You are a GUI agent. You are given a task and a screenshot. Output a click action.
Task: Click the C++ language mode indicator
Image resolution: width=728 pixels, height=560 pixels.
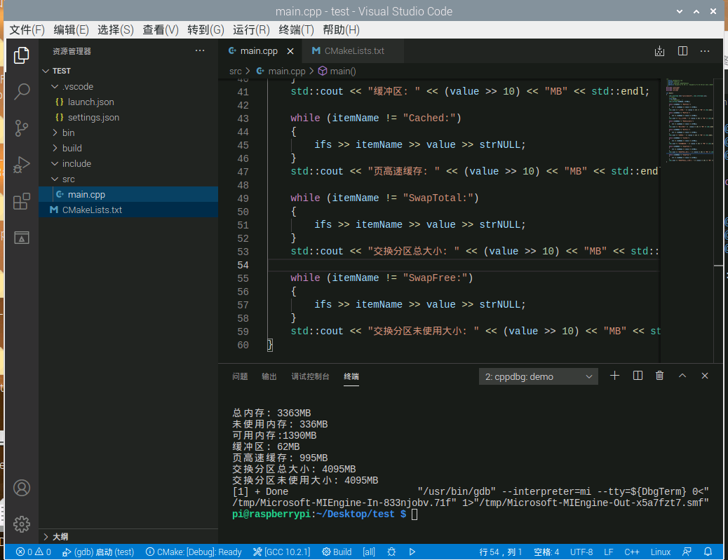[x=631, y=552]
